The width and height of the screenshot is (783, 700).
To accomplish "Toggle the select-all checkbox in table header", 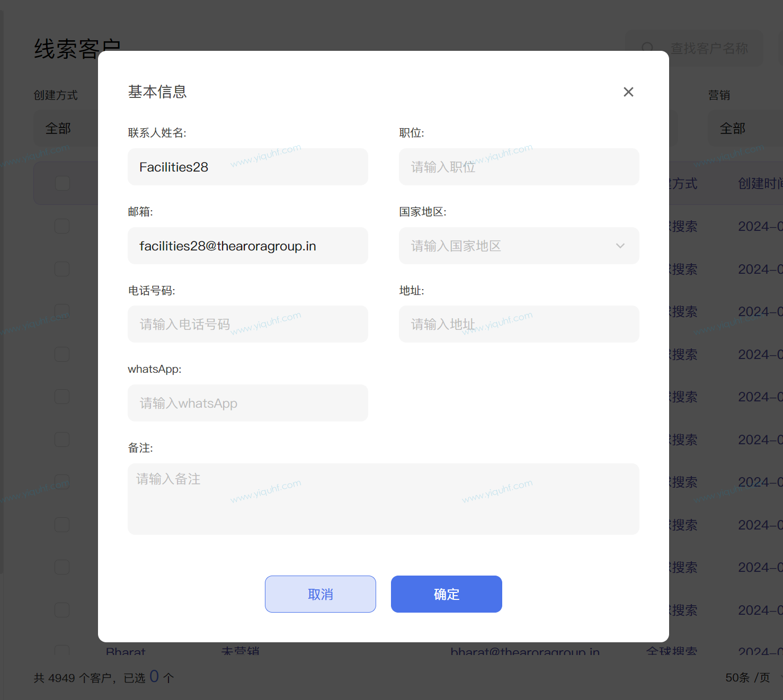I will [x=63, y=183].
